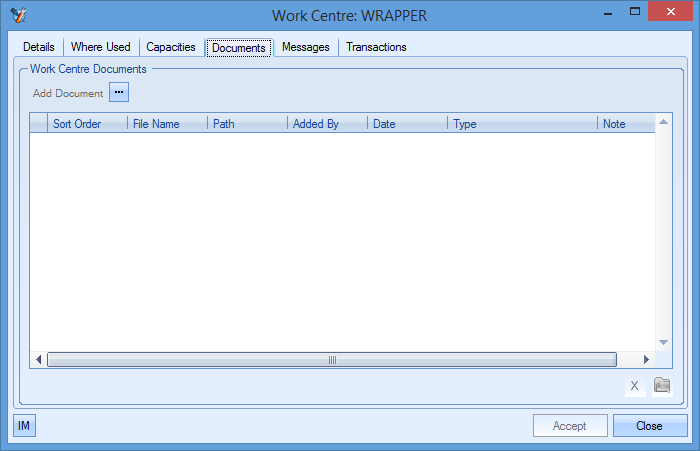Open the Transactions tab

pyautogui.click(x=376, y=47)
